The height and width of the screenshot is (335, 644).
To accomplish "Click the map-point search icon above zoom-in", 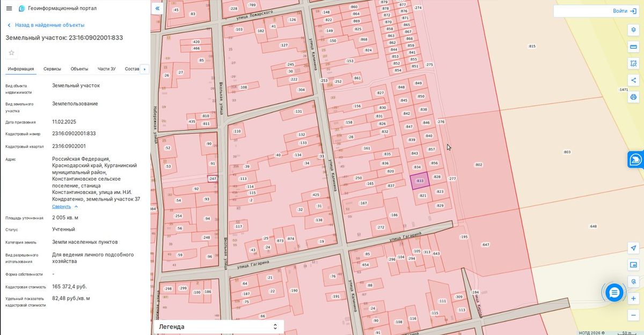I will click(633, 281).
